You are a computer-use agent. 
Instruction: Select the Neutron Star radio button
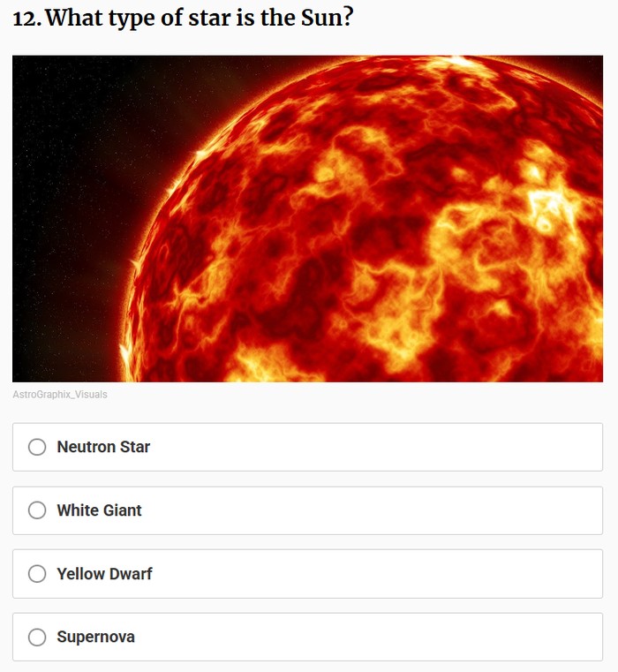(x=37, y=447)
